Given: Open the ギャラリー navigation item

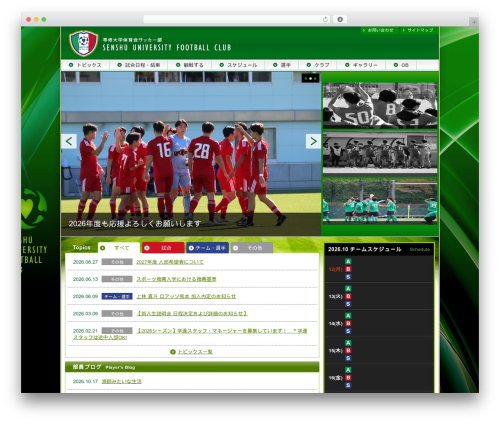Looking at the screenshot, I should pyautogui.click(x=361, y=65).
